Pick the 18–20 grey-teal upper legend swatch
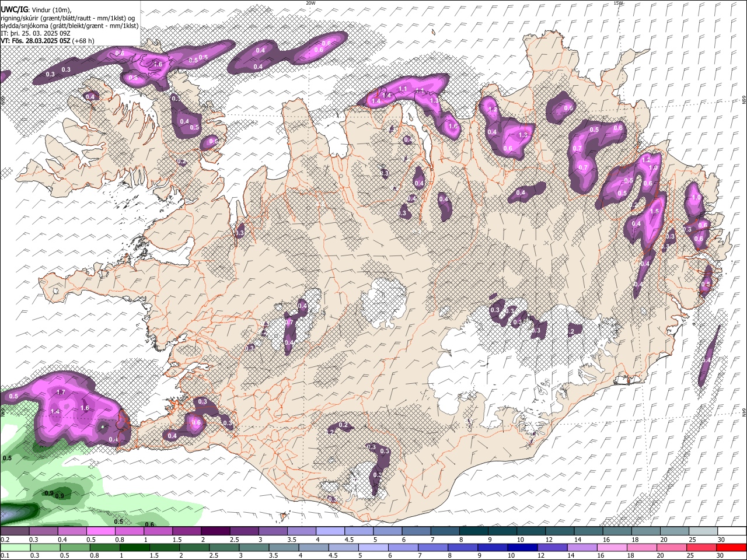The height and width of the screenshot is (560, 747). [x=645, y=531]
